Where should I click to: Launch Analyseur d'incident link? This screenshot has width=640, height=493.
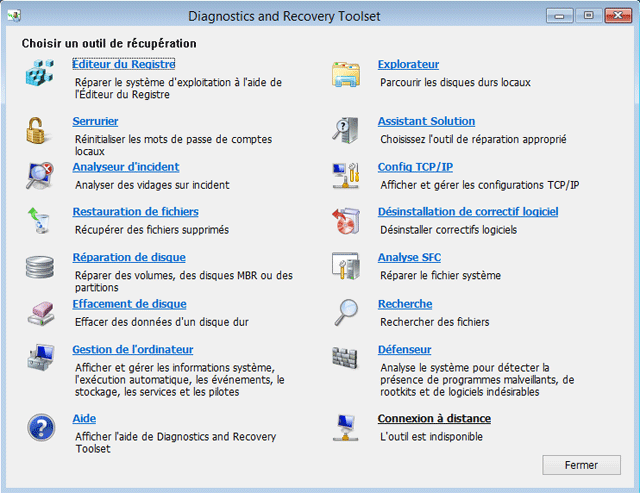pos(126,167)
